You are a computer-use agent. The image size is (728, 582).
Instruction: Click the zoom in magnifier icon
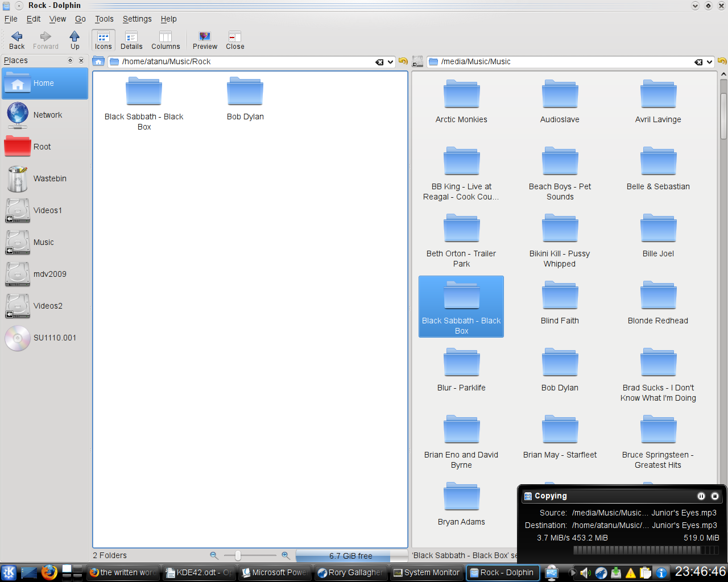(286, 555)
